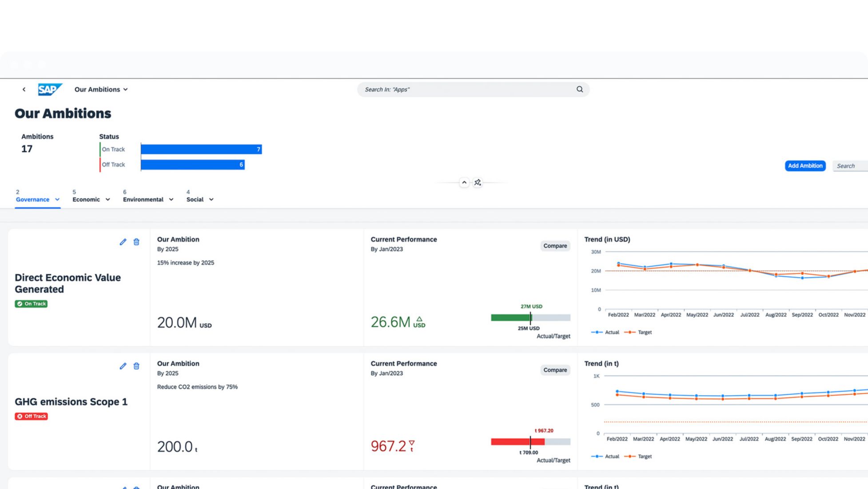Expand the Economic tab dropdown arrow
868x489 pixels.
108,200
